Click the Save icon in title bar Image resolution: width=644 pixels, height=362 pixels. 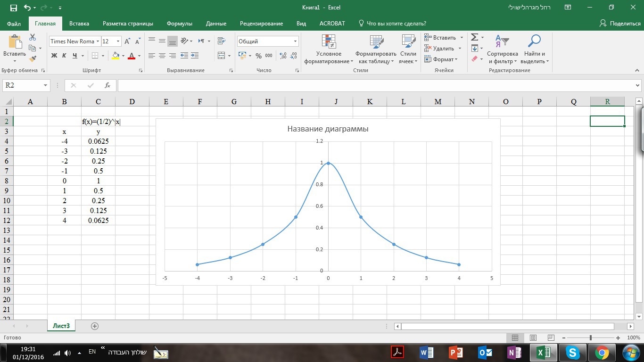click(x=13, y=8)
